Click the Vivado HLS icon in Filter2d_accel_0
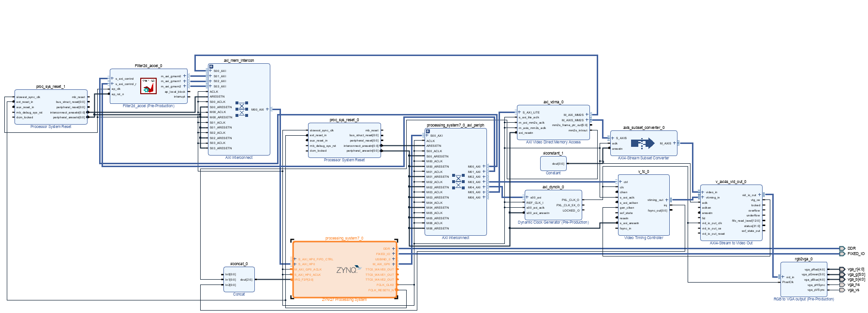868x313 pixels. point(148,85)
